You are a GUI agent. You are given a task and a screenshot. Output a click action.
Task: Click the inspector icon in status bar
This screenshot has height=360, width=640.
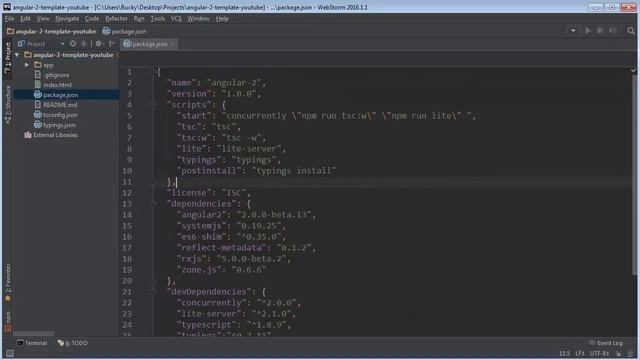[x=631, y=353]
